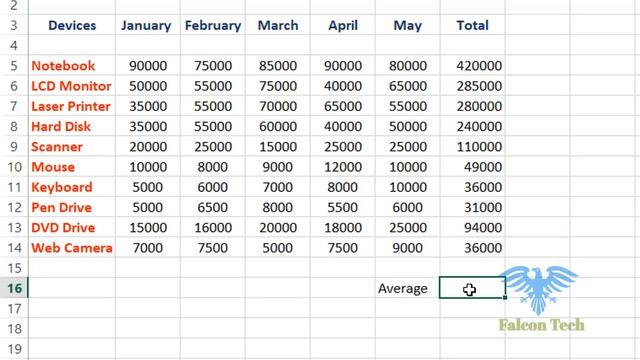This screenshot has height=360, width=640.
Task: Click the LCD Monitor device cell
Action: click(72, 86)
